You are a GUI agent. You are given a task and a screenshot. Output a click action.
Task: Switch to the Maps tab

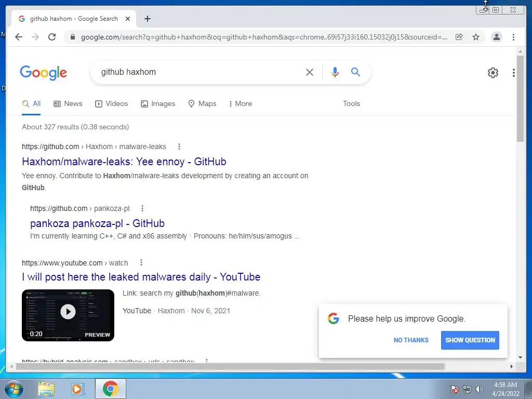pyautogui.click(x=202, y=104)
